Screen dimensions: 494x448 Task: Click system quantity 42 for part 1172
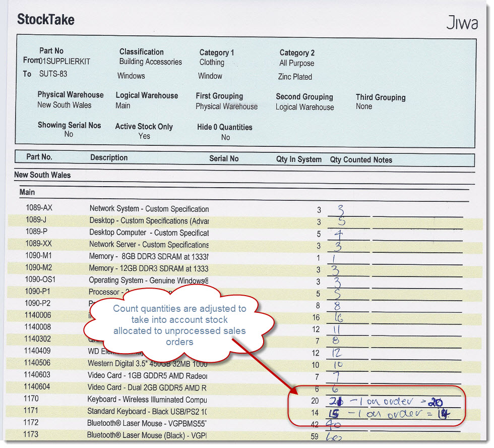click(315, 425)
